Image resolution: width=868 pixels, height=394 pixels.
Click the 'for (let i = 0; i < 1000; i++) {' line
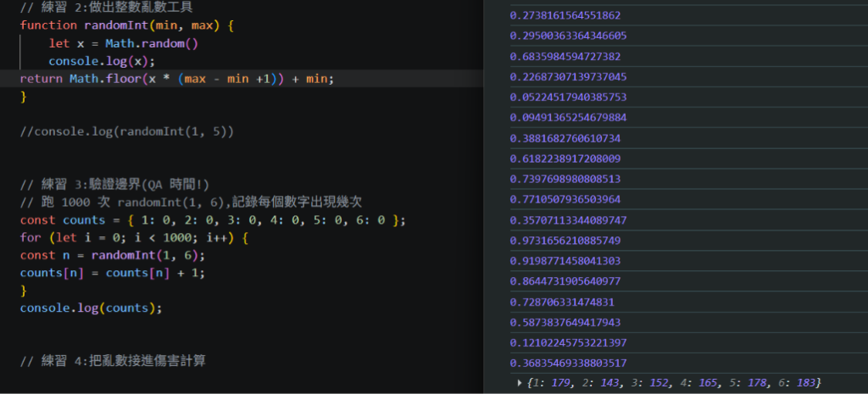coord(134,238)
